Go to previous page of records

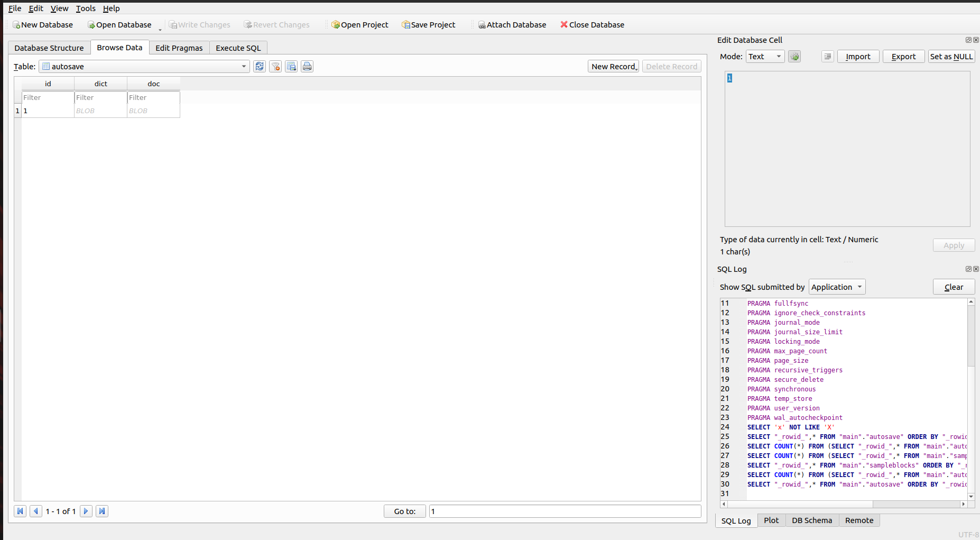coord(36,511)
